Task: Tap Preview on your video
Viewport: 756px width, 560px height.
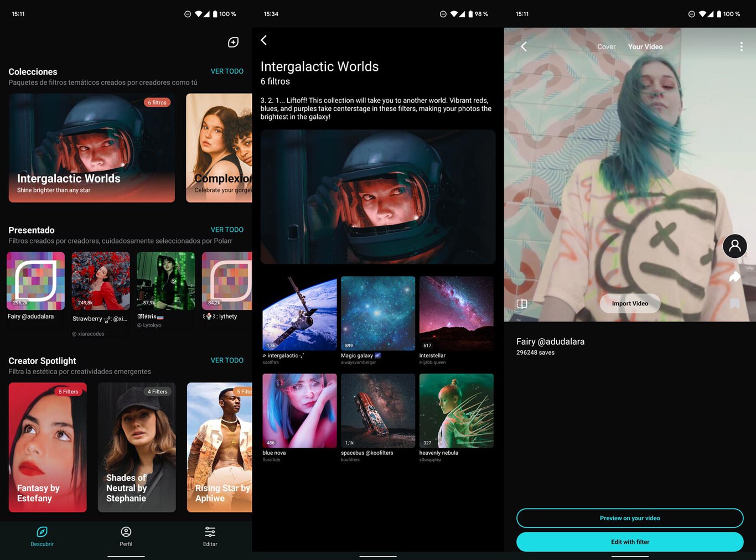Action: click(x=629, y=518)
